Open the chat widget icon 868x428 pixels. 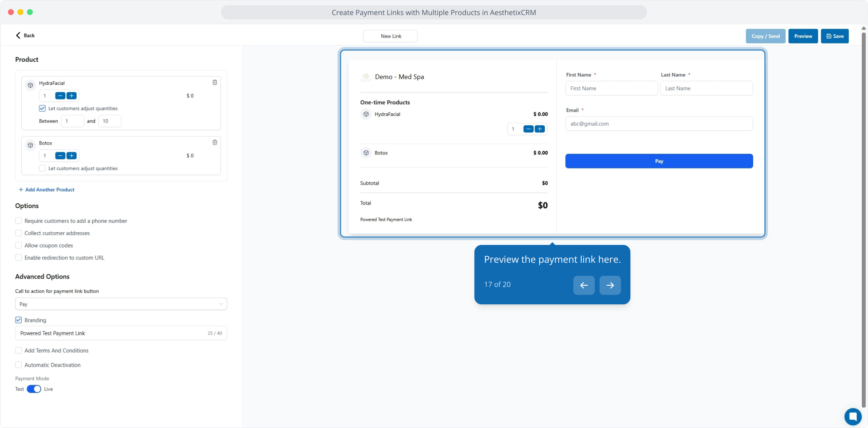[853, 416]
